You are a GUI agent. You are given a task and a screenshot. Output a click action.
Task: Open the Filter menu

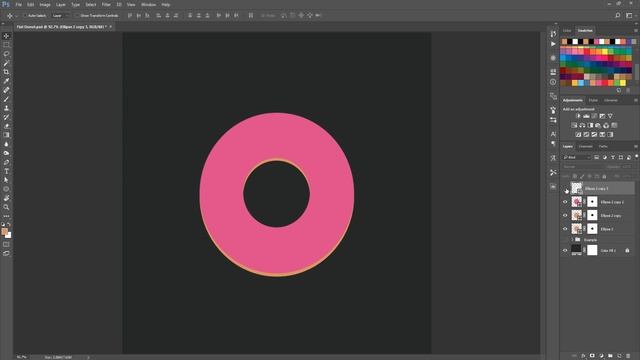106,4
